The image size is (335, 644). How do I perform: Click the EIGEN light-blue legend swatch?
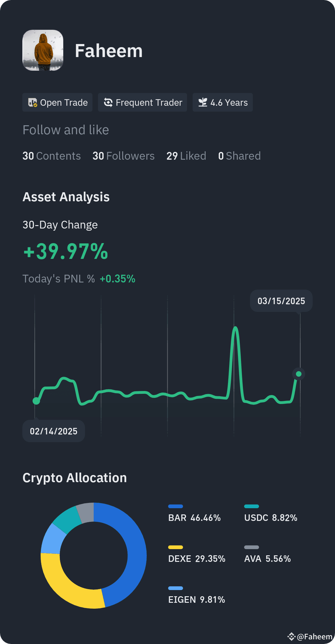176,588
